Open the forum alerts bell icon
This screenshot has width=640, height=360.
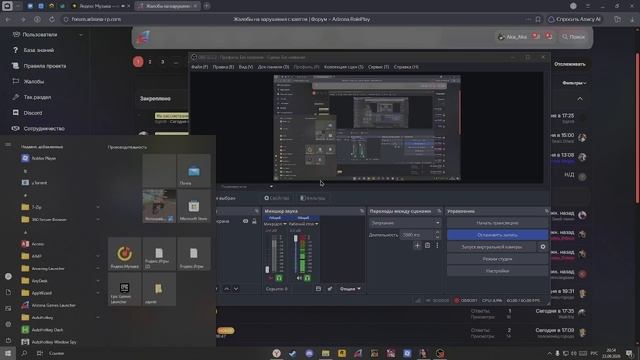point(549,37)
